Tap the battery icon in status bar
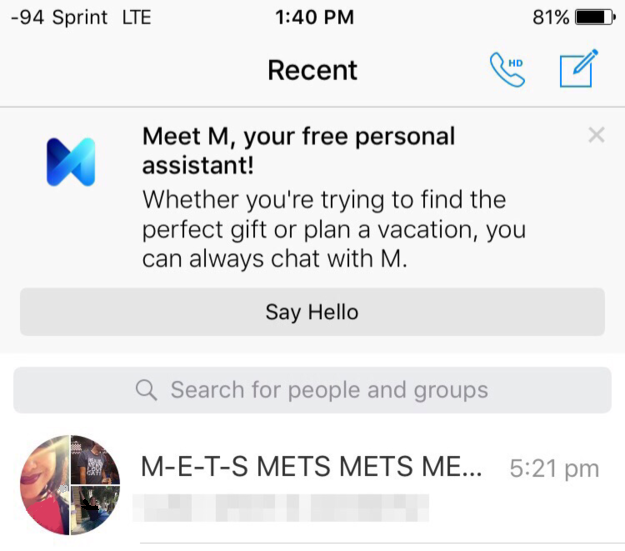The image size is (625, 551). pos(597,17)
